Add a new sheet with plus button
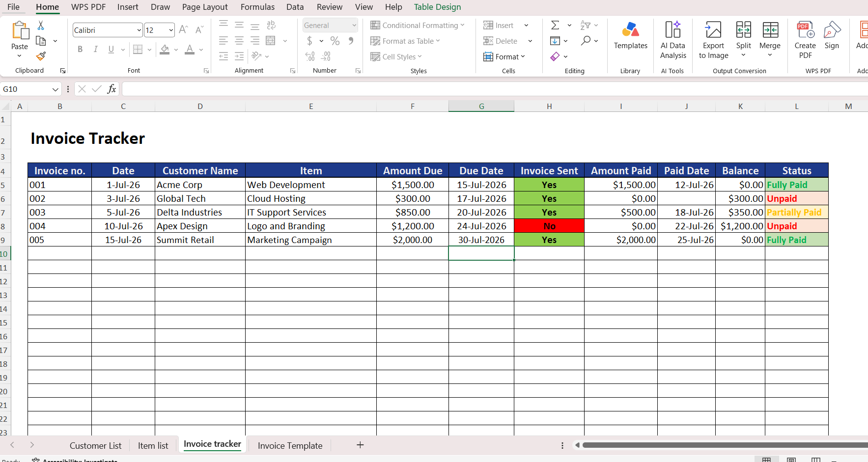 pyautogui.click(x=360, y=445)
